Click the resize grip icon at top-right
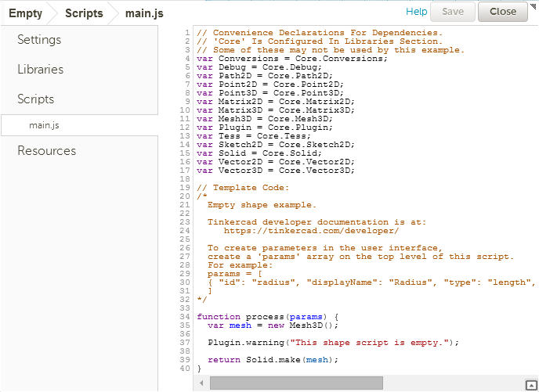539x392 pixels. pyautogui.click(x=534, y=5)
